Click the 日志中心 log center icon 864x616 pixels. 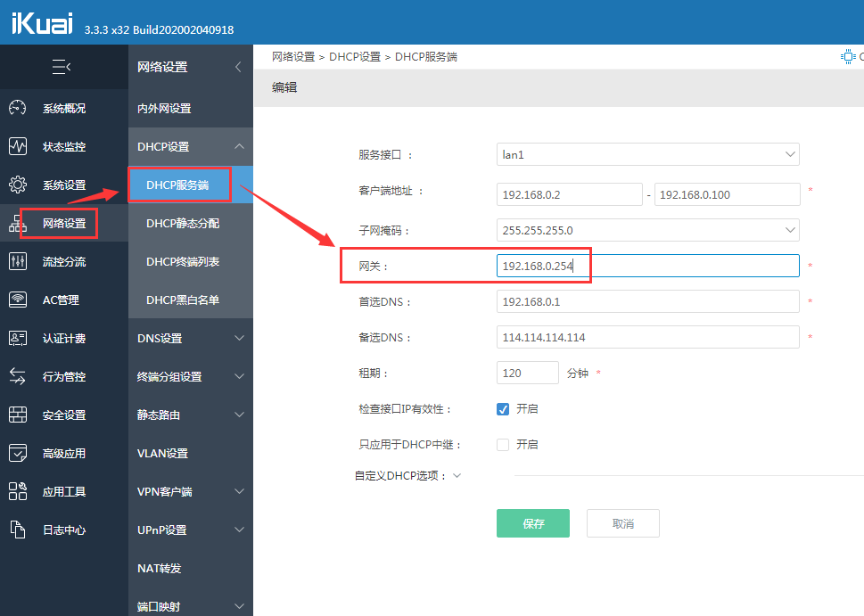point(18,530)
